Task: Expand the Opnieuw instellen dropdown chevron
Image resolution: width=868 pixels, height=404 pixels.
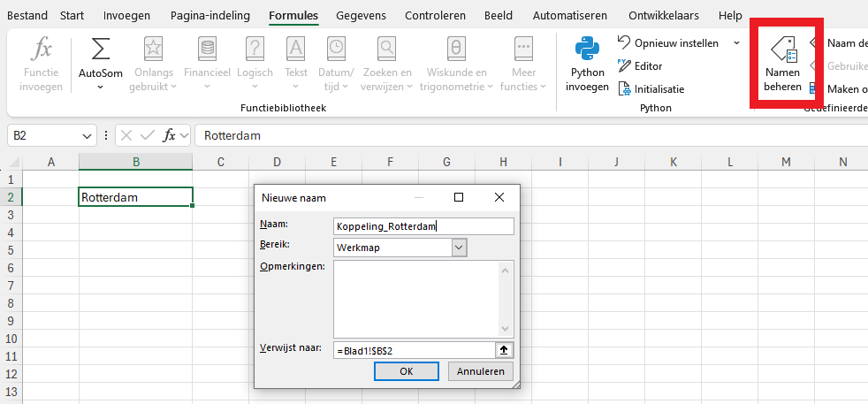Action: (736, 43)
